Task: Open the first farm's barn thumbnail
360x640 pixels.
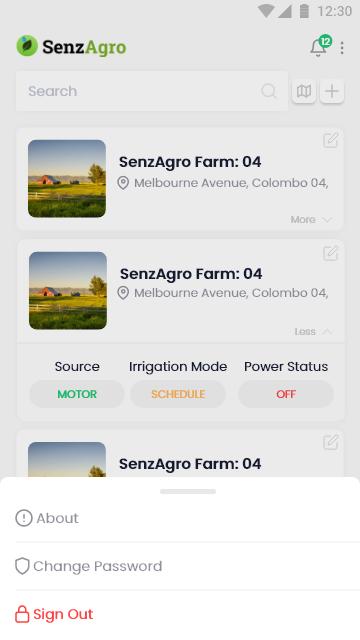Action: (x=67, y=179)
